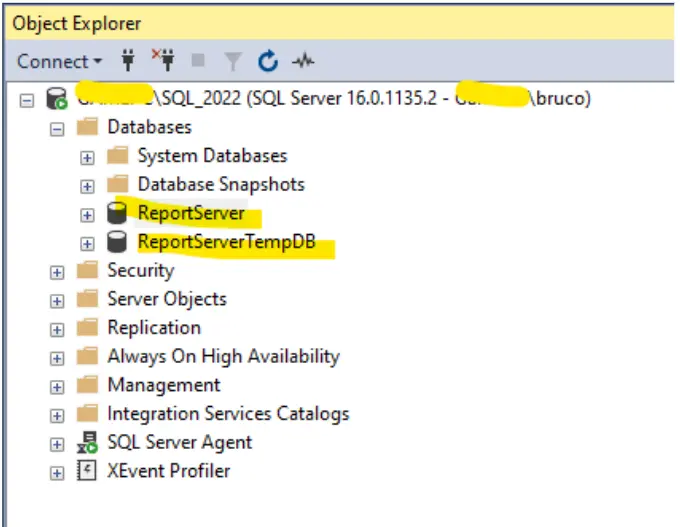The height and width of the screenshot is (527, 680).
Task: Select Always On High Availability label
Action: 223,357
